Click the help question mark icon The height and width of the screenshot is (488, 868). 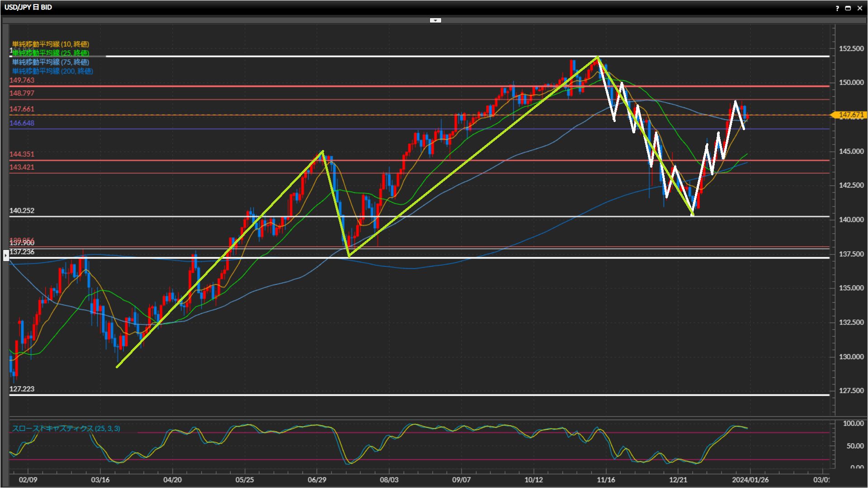click(837, 8)
